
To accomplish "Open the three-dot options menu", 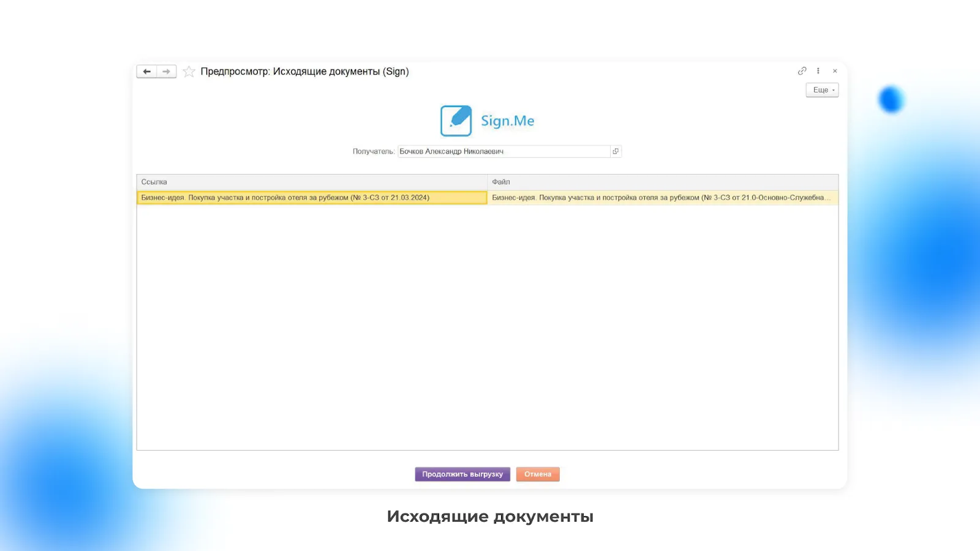I will point(818,71).
